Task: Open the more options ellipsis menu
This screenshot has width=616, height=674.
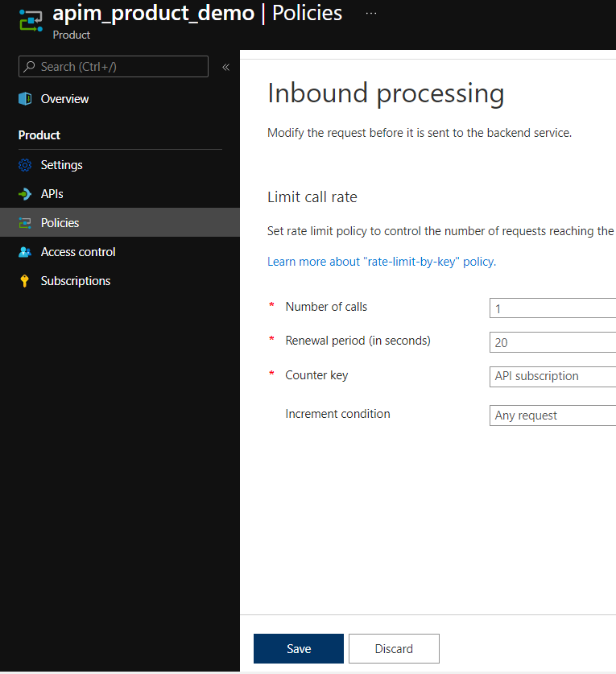Action: click(x=371, y=14)
